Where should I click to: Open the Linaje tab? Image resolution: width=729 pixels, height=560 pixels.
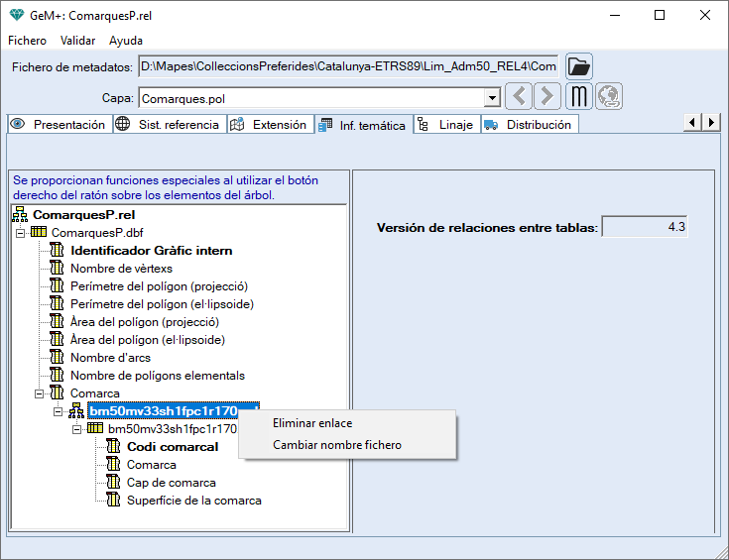coord(447,125)
